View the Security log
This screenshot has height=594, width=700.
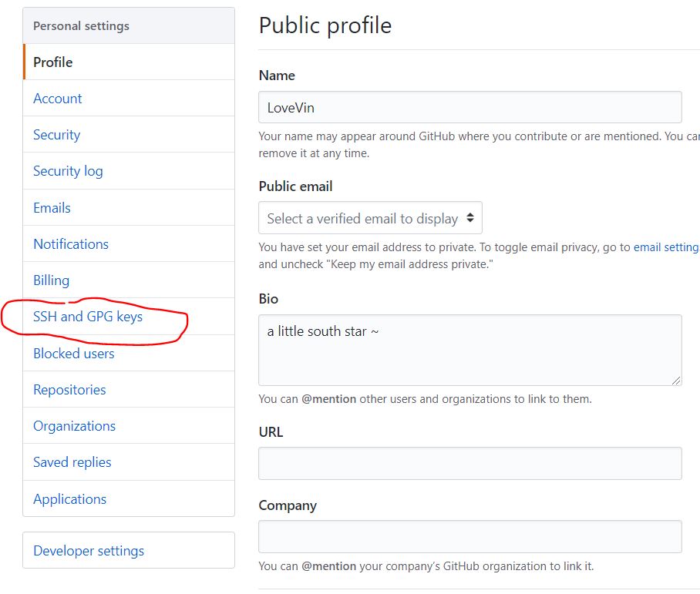(68, 171)
